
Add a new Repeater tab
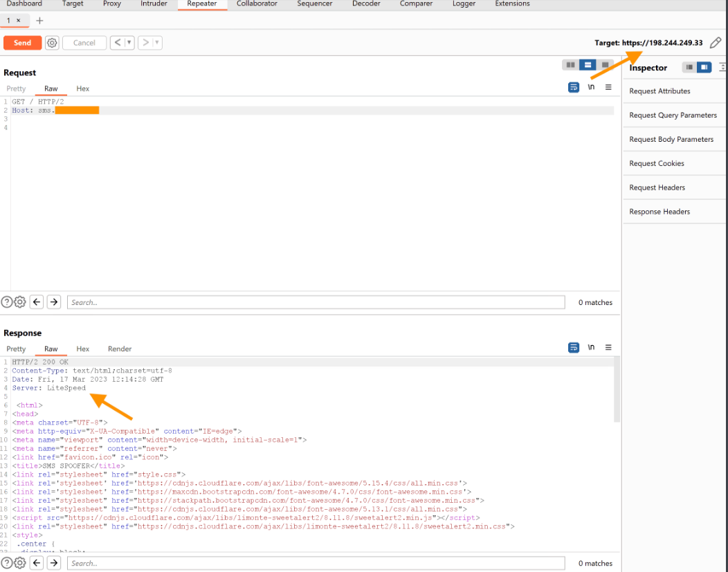(x=39, y=21)
